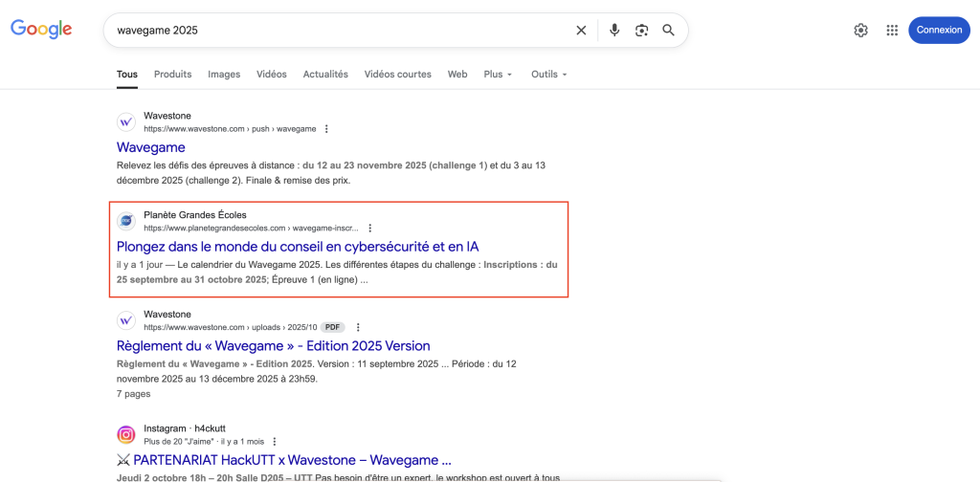Open the Wavegame result link
Image resolution: width=980 pixels, height=482 pixels.
151,147
